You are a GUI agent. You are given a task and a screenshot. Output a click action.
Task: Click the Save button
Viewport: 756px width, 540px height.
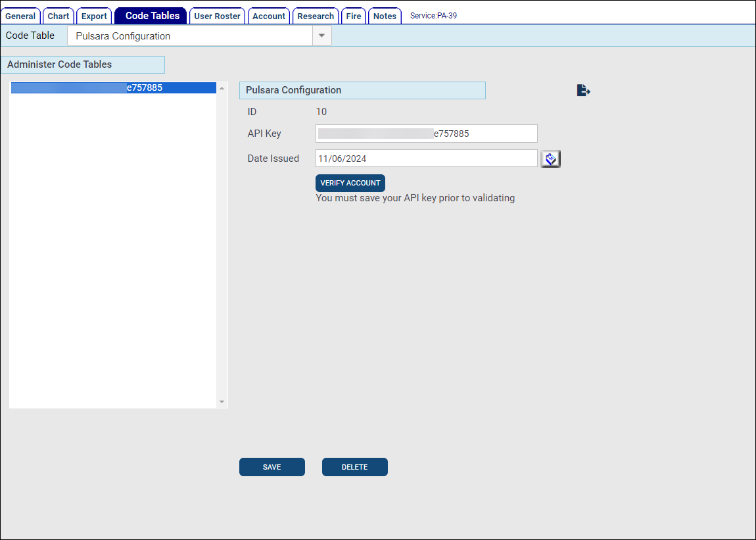click(272, 467)
